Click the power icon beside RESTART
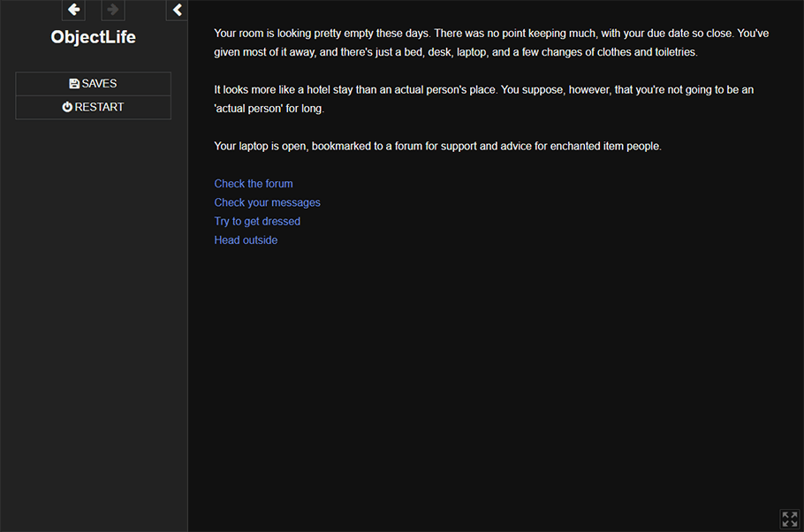This screenshot has width=804, height=532. (67, 107)
